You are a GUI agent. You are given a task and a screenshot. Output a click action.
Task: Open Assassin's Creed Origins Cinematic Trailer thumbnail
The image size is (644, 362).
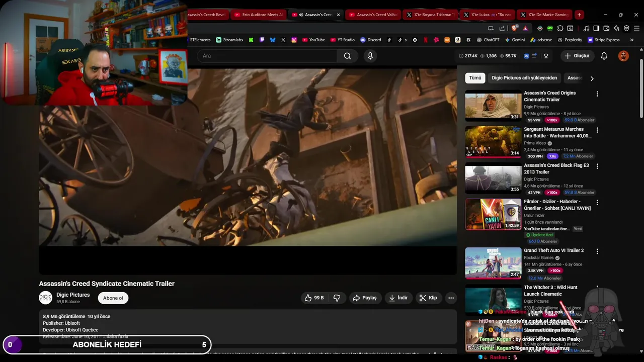(493, 106)
